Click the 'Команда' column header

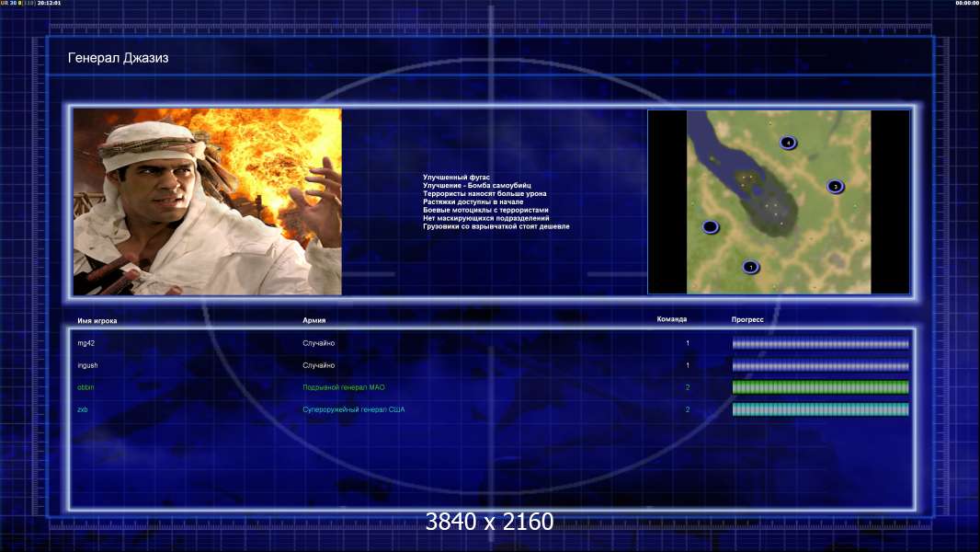click(671, 319)
